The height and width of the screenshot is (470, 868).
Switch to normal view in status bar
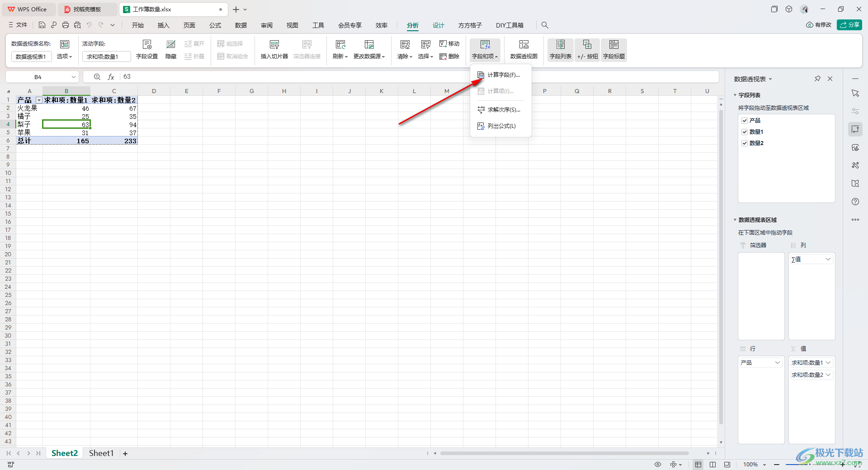click(698, 465)
